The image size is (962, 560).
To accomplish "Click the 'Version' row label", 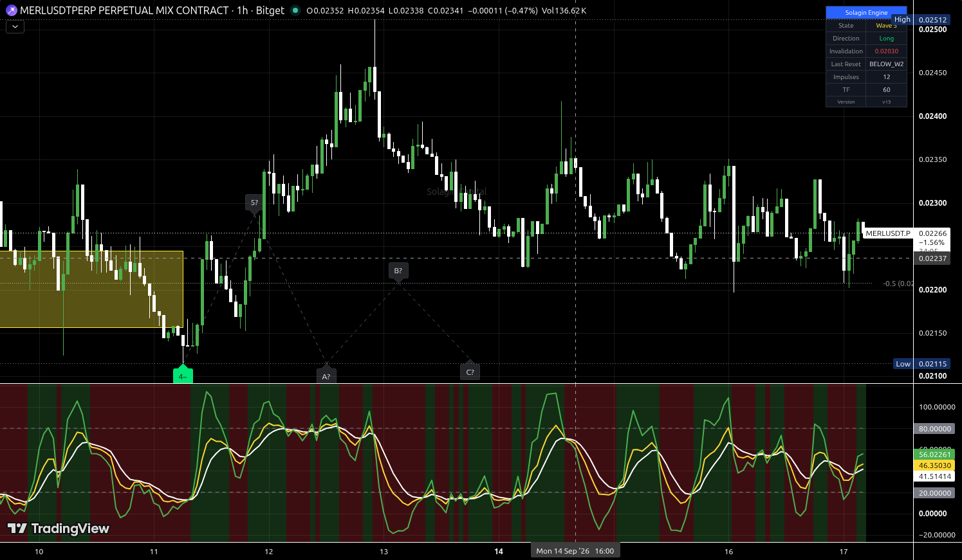I will click(x=846, y=102).
